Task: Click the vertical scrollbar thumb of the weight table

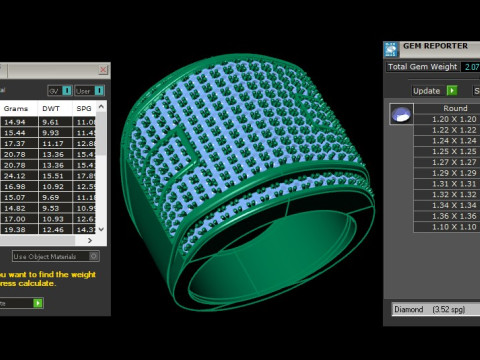Action: click(101, 133)
